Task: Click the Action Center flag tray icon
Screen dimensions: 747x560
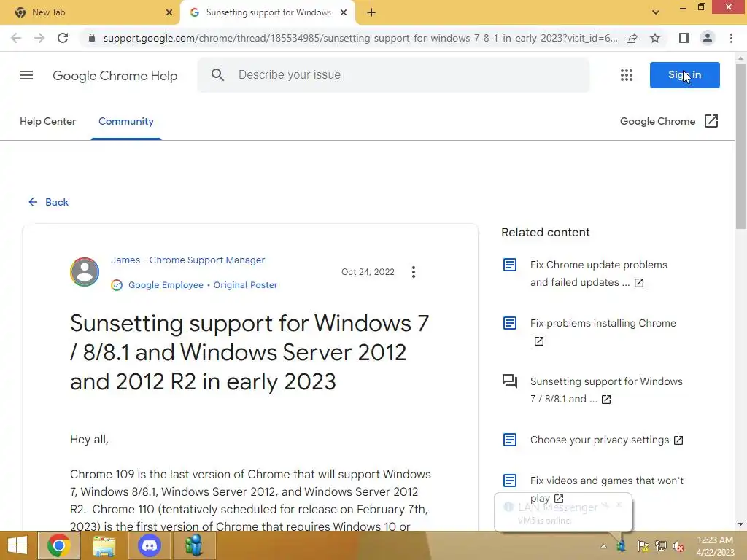Action: [x=643, y=546]
